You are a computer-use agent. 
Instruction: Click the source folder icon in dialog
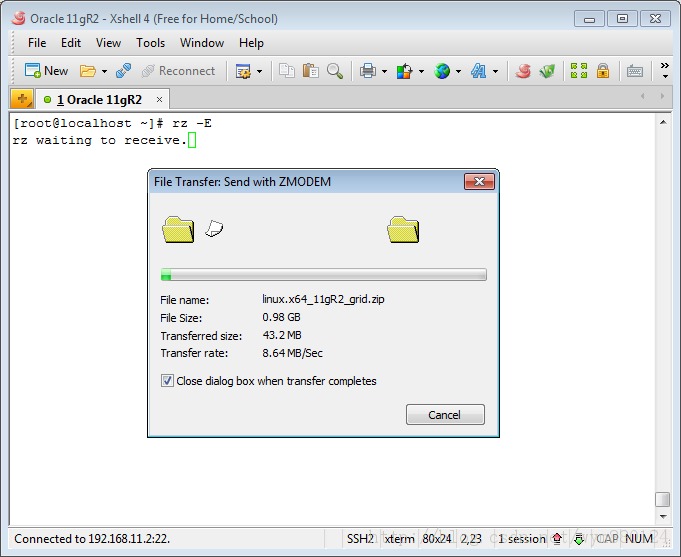pyautogui.click(x=178, y=229)
